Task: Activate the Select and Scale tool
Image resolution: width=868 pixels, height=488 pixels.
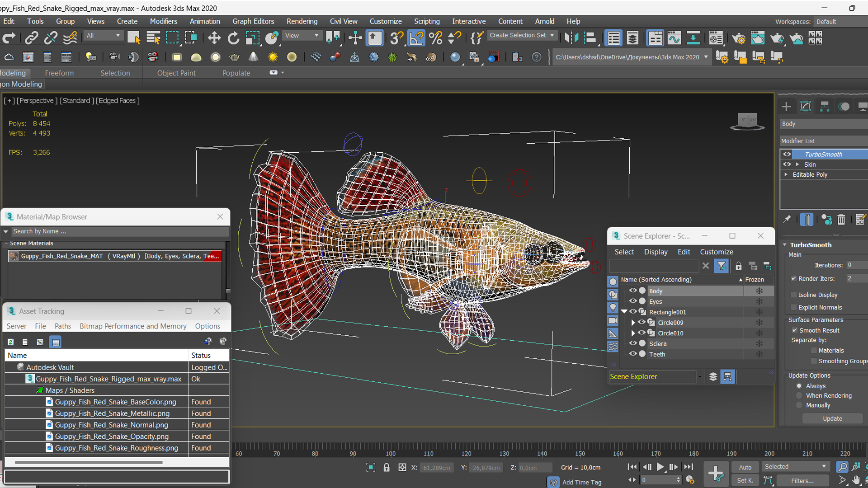Action: click(252, 38)
